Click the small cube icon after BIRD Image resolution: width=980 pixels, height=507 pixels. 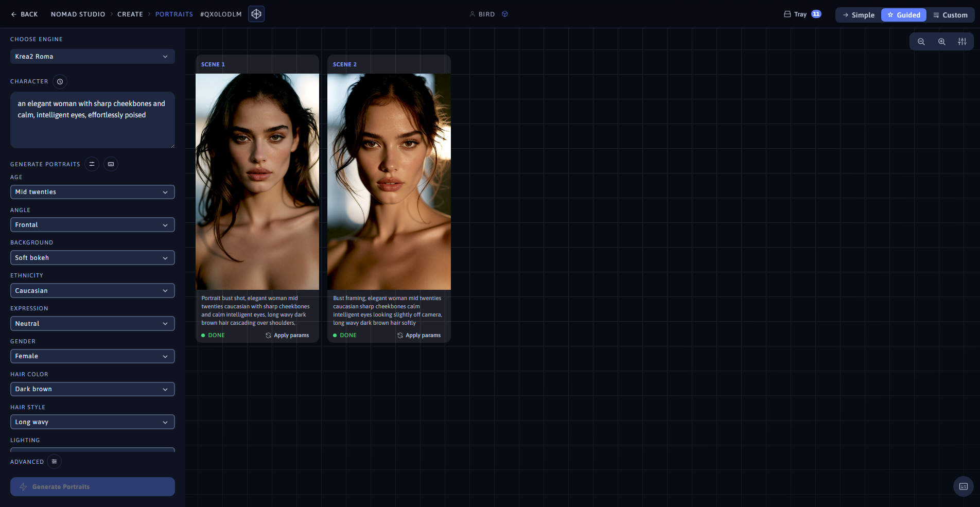(x=505, y=14)
